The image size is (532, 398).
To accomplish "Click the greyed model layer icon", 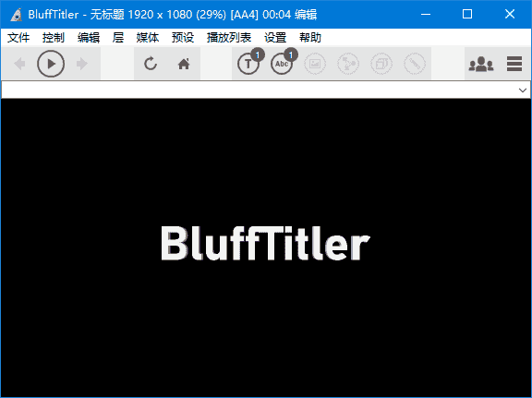I will pos(348,64).
